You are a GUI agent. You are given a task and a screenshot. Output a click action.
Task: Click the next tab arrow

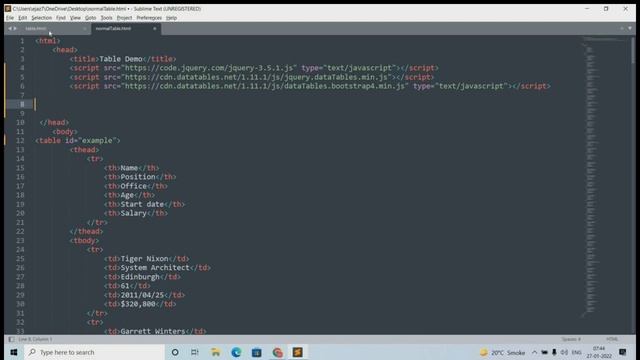[x=15, y=29]
